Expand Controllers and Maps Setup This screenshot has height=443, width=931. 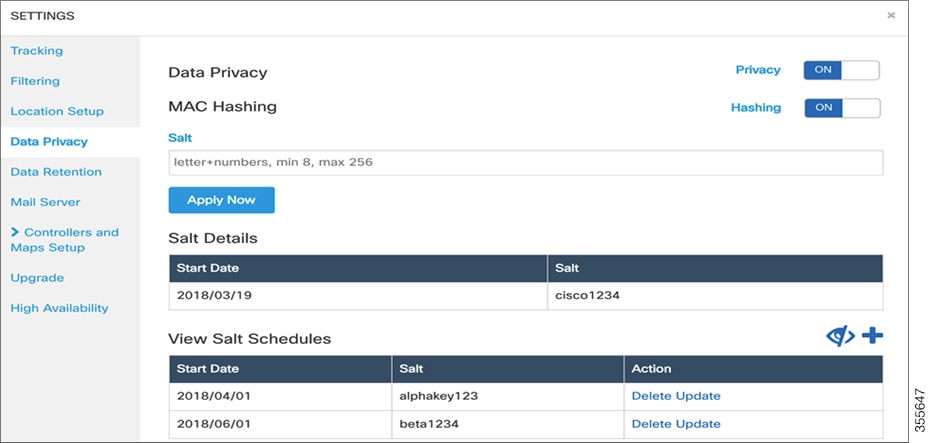tap(65, 240)
